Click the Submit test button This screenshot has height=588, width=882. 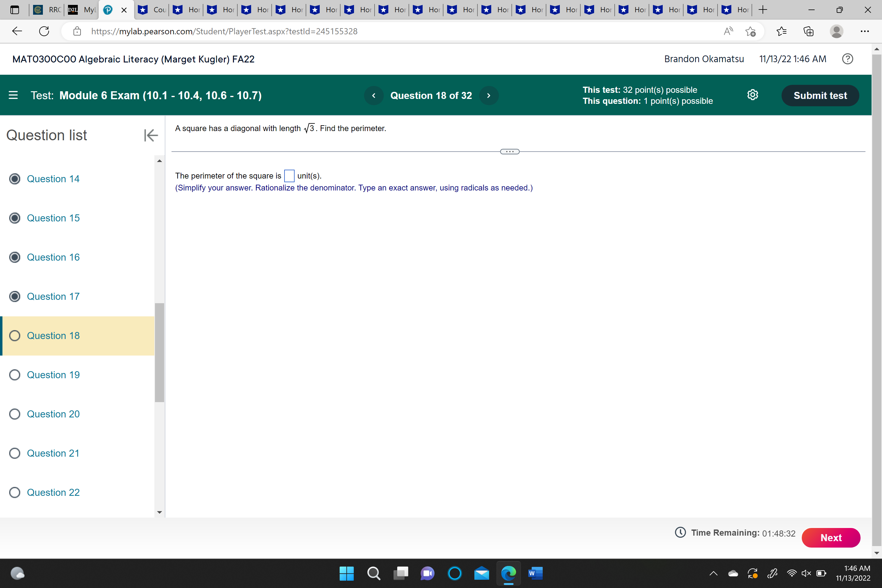tap(820, 96)
